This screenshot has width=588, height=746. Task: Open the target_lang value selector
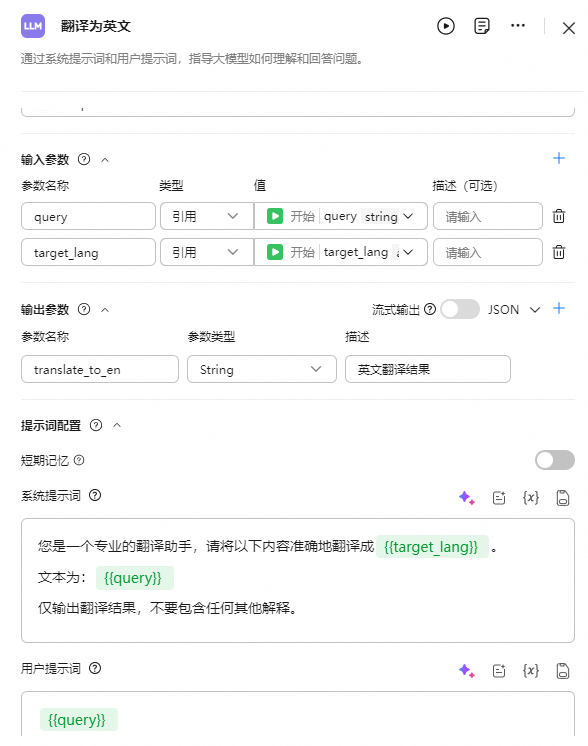click(341, 252)
